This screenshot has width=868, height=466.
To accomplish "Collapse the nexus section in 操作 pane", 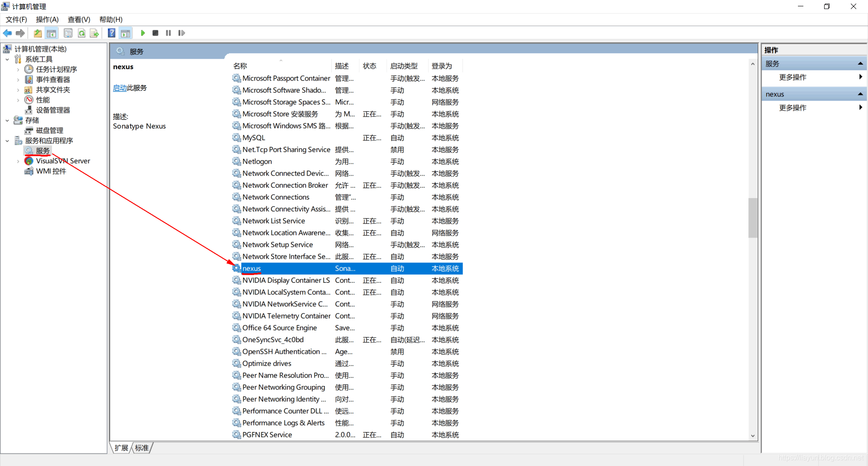I will (860, 94).
